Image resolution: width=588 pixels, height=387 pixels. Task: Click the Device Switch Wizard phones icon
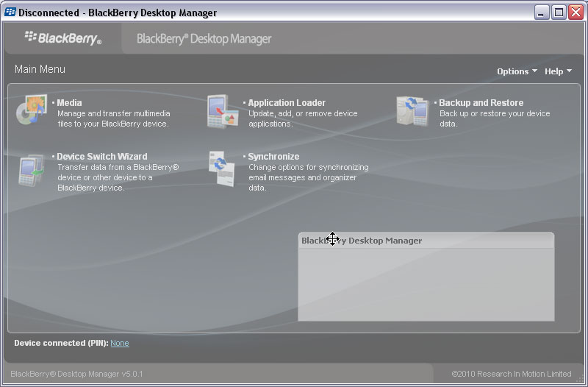32,170
